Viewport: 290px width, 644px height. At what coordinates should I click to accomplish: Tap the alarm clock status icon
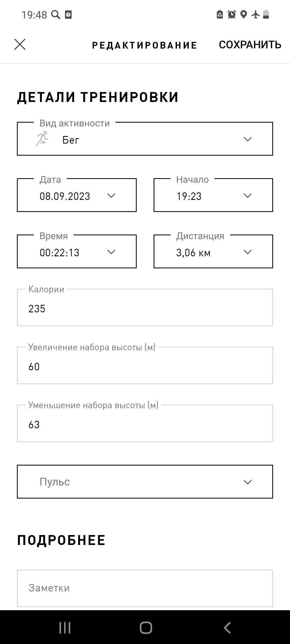click(x=232, y=14)
